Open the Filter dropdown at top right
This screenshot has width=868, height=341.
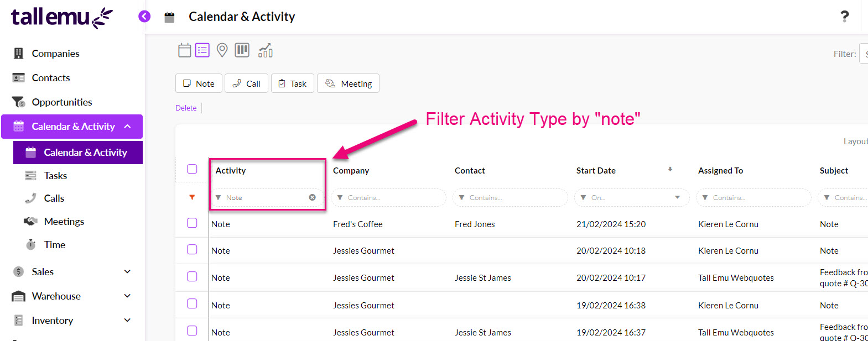(864, 54)
